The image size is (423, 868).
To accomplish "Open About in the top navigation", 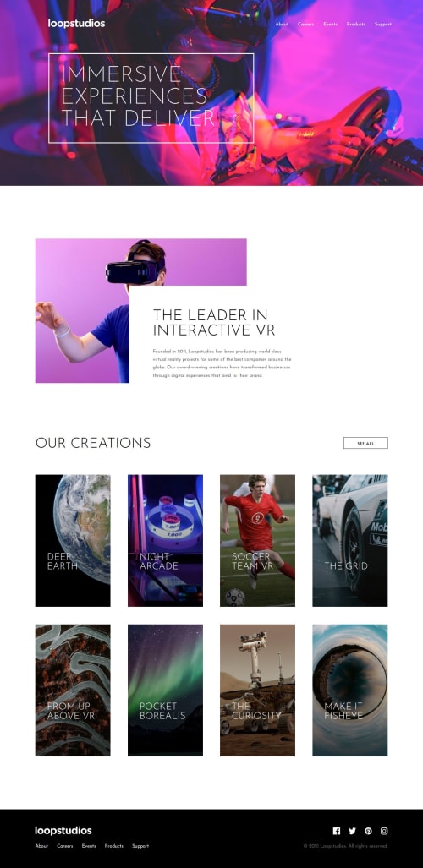I will pos(282,24).
